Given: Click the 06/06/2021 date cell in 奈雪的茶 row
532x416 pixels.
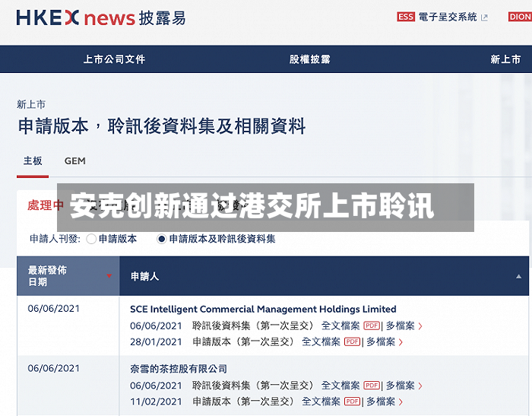Looking at the screenshot, I should (x=54, y=368).
